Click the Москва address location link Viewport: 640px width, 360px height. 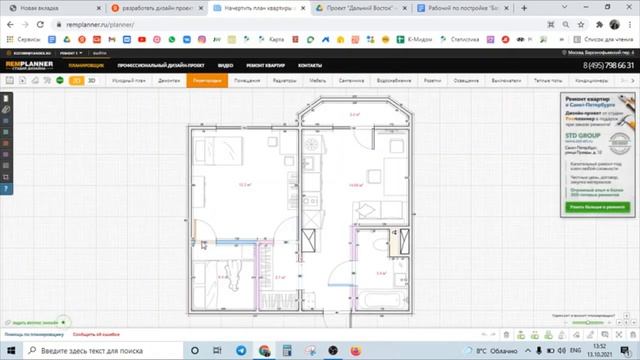coord(598,53)
